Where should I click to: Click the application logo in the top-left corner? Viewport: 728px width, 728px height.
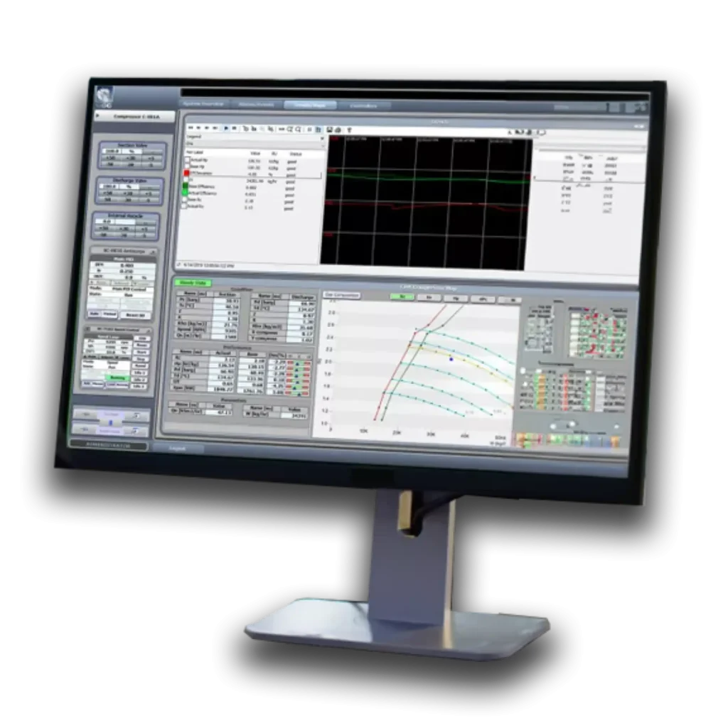click(105, 97)
